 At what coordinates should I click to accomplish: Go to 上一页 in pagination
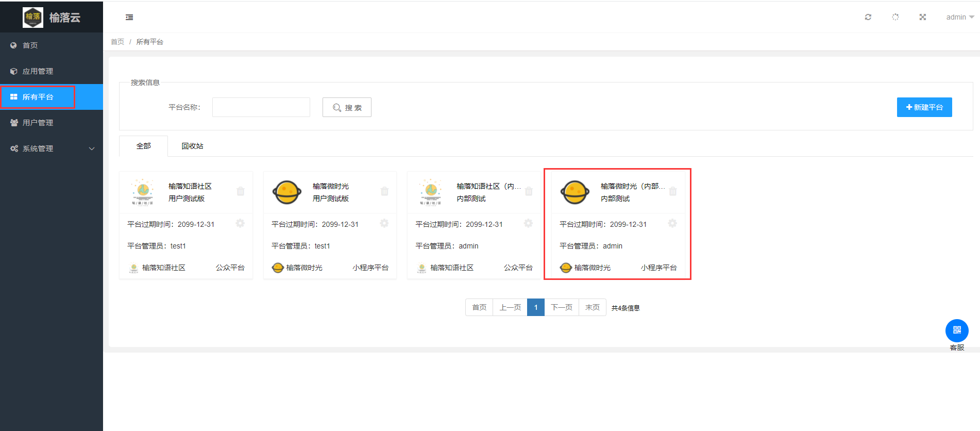point(510,307)
